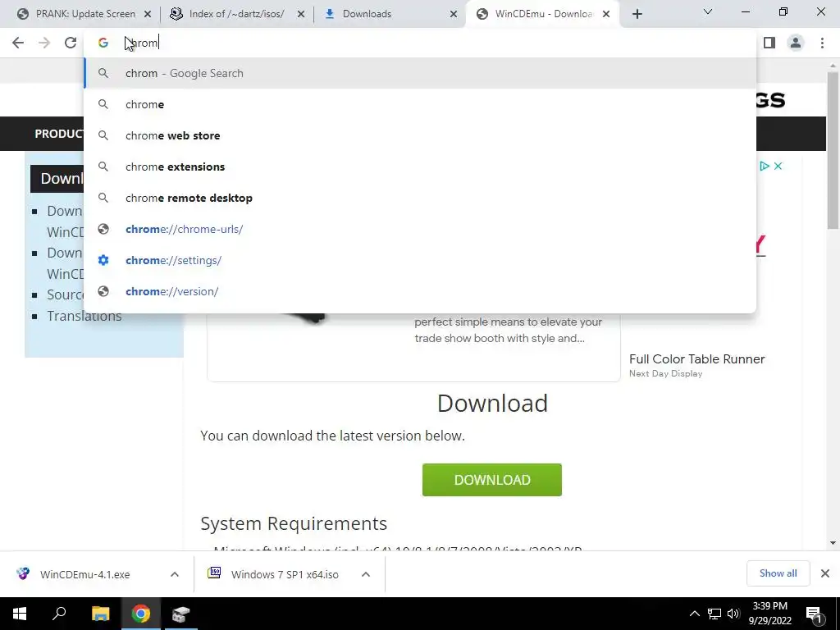Expand options for Windows 7 SP1 x64.iso
Screen dimensions: 840x630
[x=366, y=574]
